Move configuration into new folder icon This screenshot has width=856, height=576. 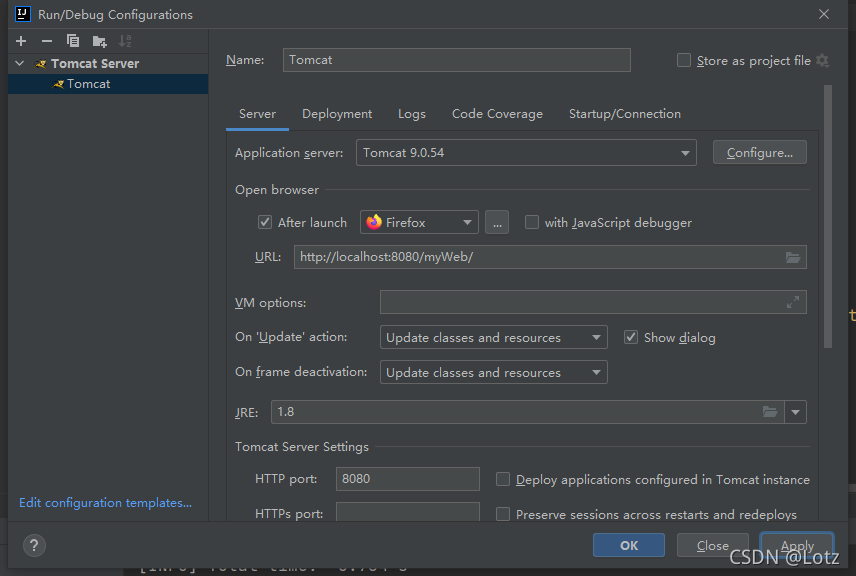(99, 41)
